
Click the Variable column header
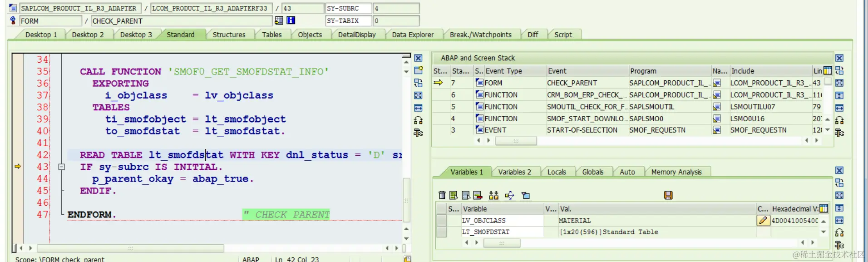point(503,209)
